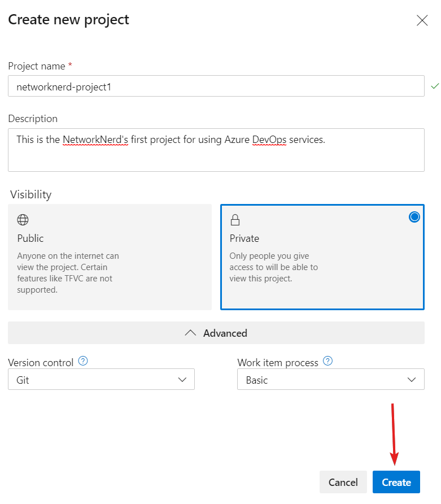Open the Work item process dropdown showing Basic
This screenshot has height=504, width=441.
point(330,380)
